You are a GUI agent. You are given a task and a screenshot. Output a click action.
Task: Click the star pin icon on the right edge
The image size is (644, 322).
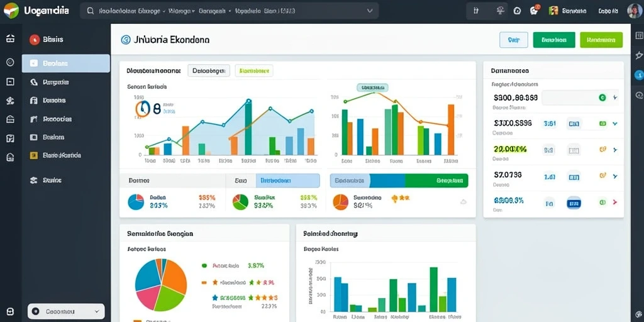639,55
